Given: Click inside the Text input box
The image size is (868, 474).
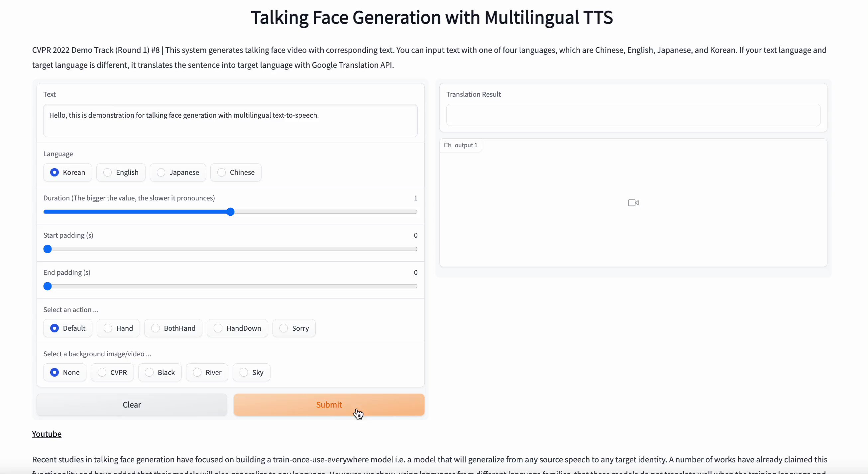Looking at the screenshot, I should [x=230, y=121].
